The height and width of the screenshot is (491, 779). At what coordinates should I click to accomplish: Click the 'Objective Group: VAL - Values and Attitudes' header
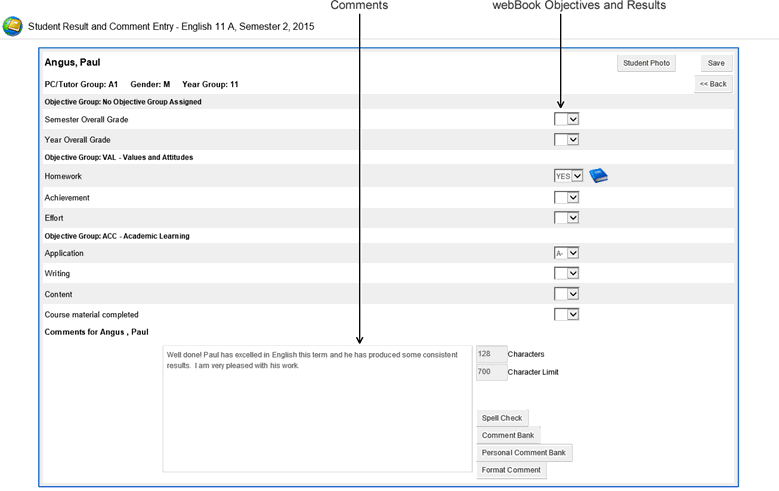119,157
